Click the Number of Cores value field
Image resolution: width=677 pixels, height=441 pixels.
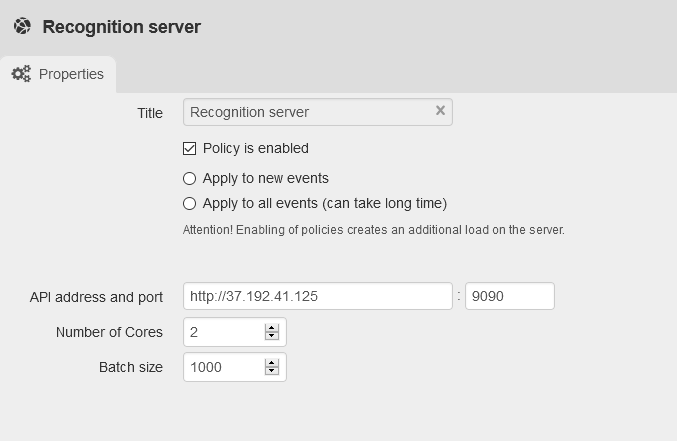point(223,332)
